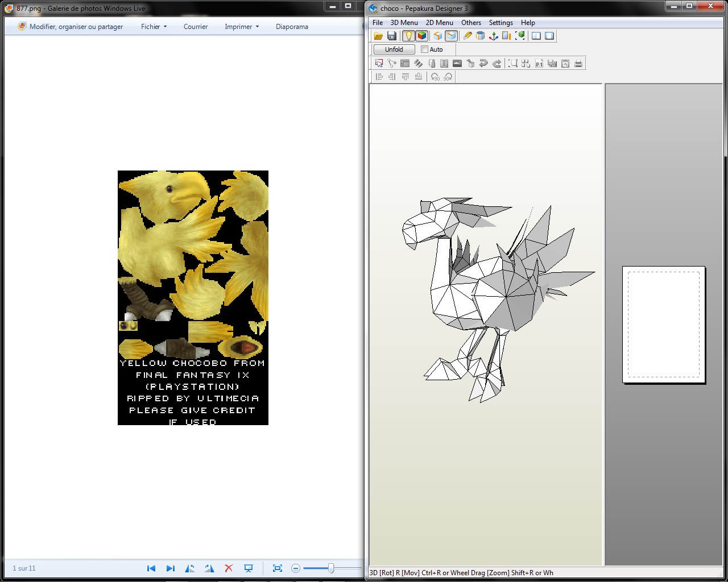The image size is (728, 582).
Task: Open Modifier, organiser ou partager in gallery
Action: (x=71, y=27)
